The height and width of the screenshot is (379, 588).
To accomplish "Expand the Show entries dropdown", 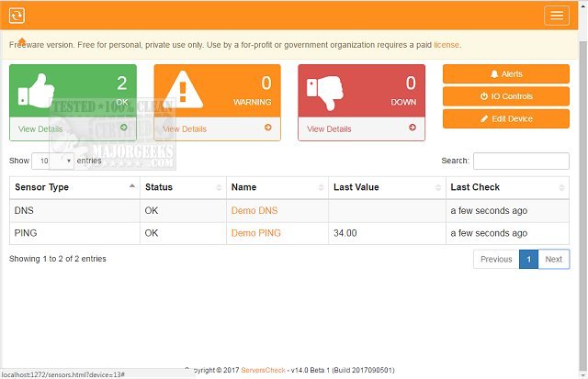I will (53, 161).
